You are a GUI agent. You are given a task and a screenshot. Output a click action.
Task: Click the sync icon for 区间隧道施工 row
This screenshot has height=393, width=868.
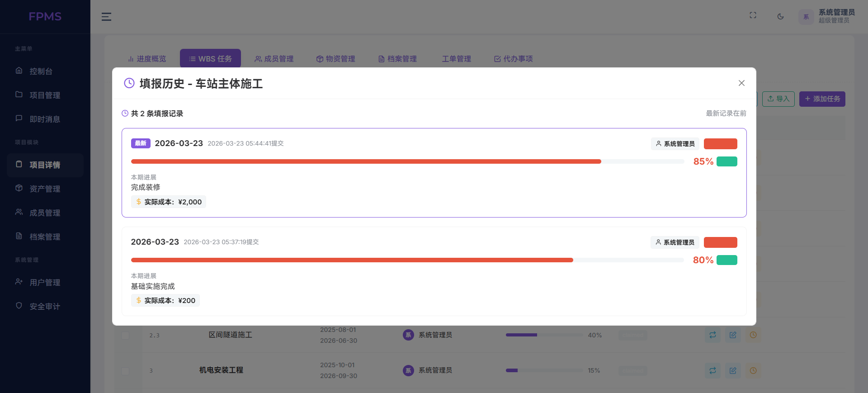[x=712, y=335]
